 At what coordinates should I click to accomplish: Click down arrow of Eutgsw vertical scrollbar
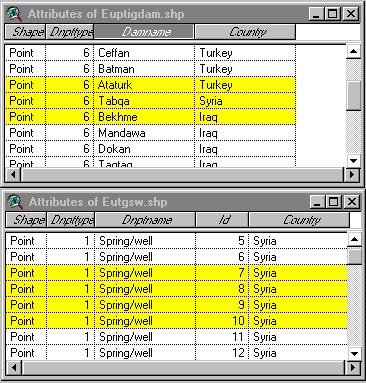pos(354,353)
